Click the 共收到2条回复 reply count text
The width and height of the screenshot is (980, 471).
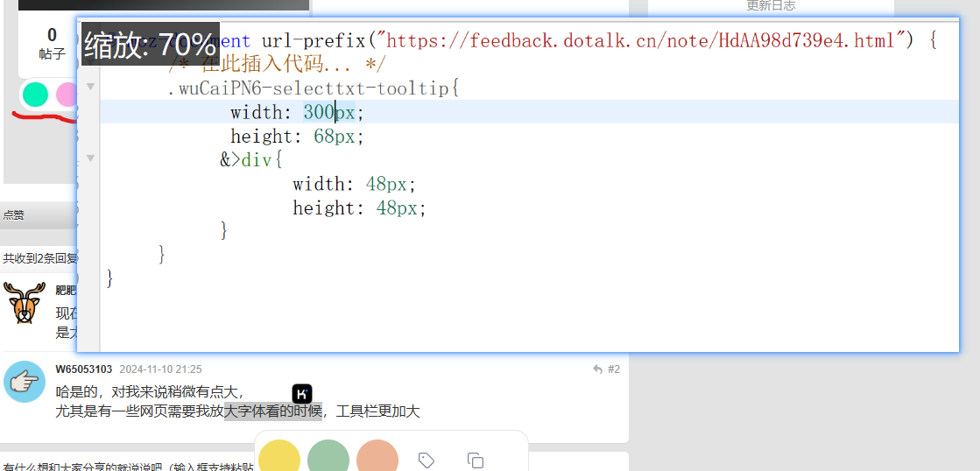pos(40,258)
